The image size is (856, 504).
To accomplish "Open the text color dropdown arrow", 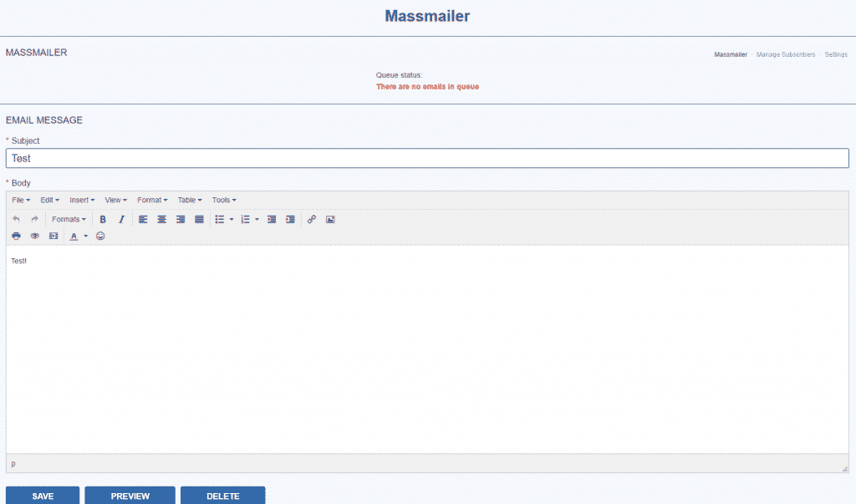I will (x=85, y=237).
